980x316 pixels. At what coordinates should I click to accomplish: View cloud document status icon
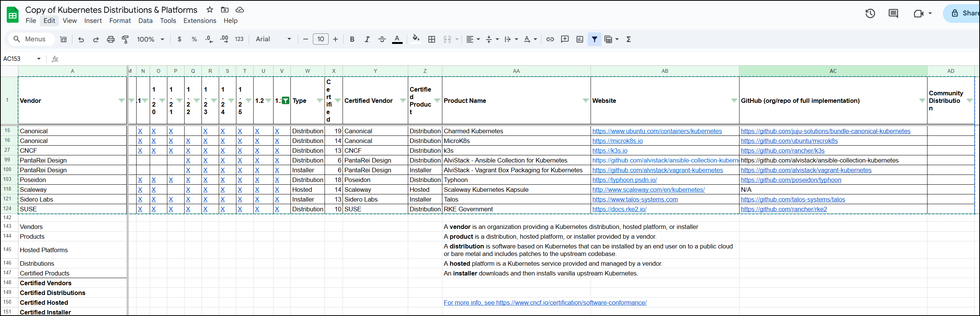(240, 9)
